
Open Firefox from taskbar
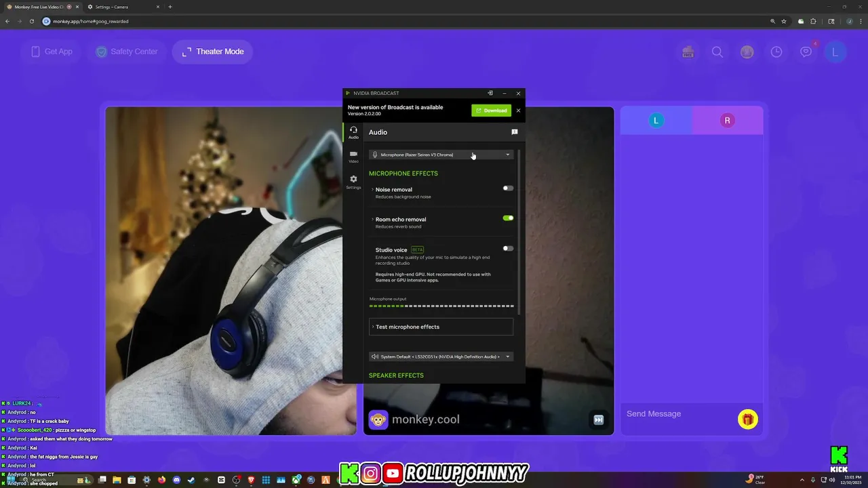(161, 480)
